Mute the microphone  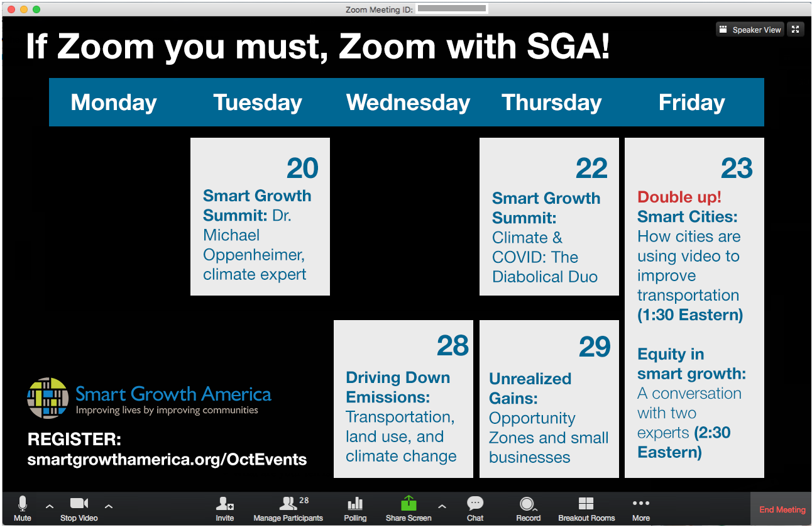pos(23,508)
